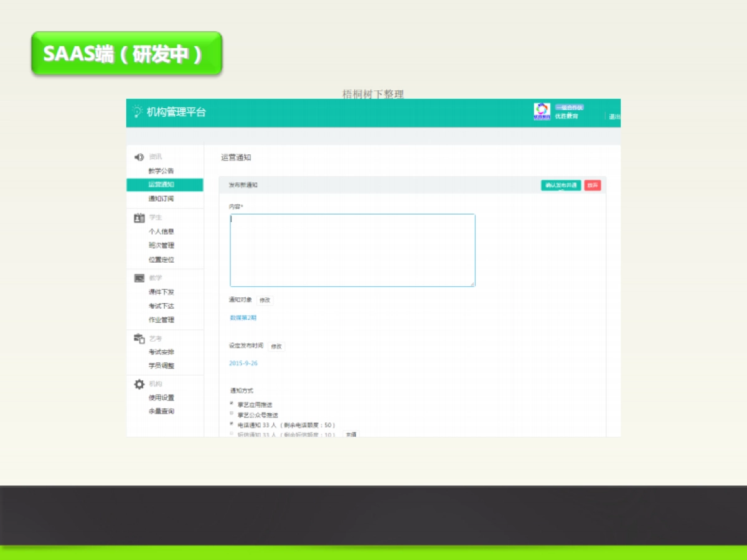This screenshot has height=560, width=747.
Task: Click the 机构 gear icon
Action: [138, 384]
